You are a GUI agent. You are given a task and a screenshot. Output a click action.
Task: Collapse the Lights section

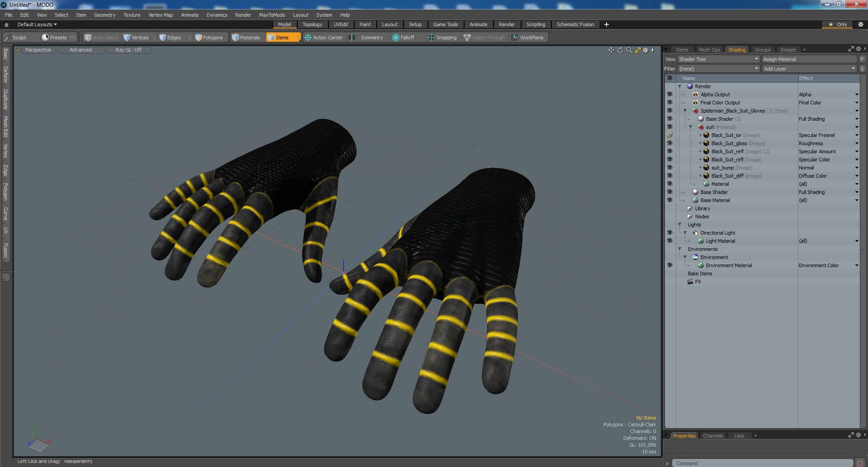point(679,225)
